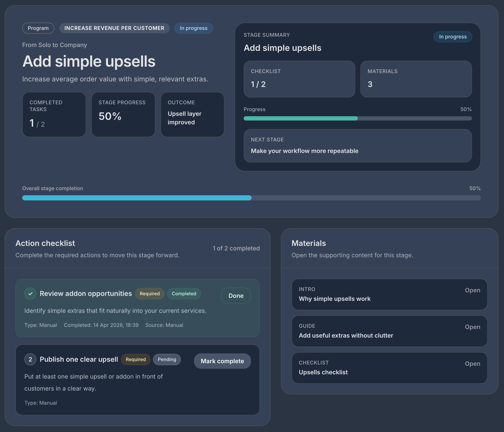
Task: Click the Done button on completed task
Action: [236, 296]
